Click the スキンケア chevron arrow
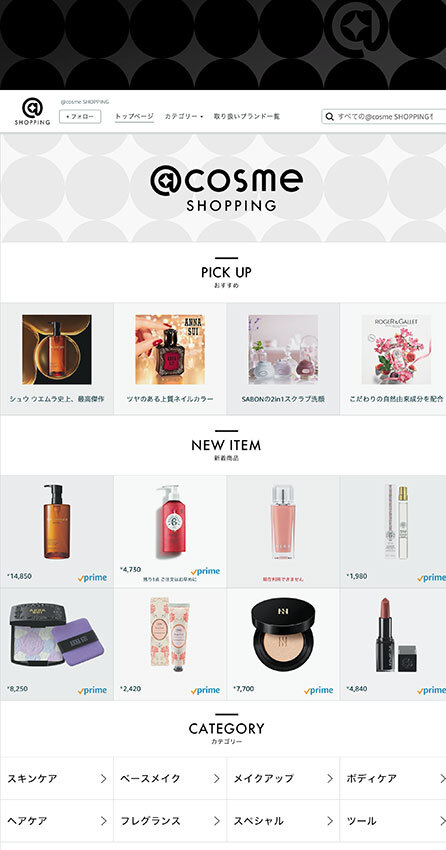Screen dimensions: 446x850 pyautogui.click(x=104, y=778)
